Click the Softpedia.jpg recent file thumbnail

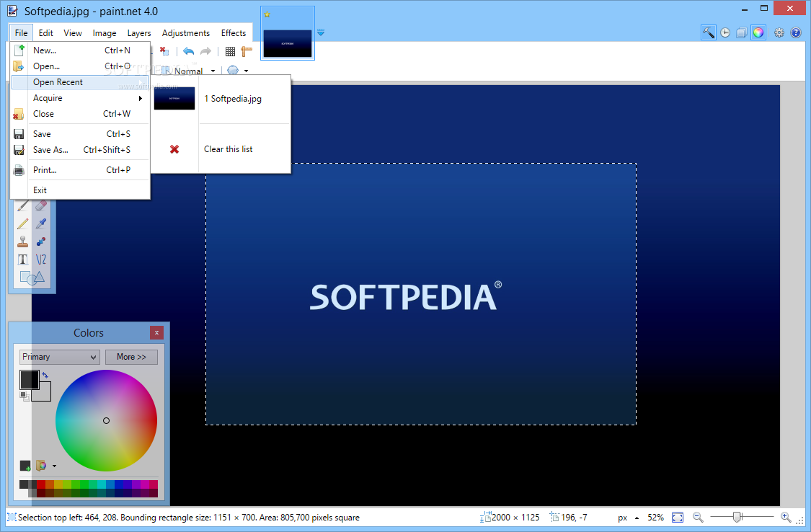click(174, 98)
